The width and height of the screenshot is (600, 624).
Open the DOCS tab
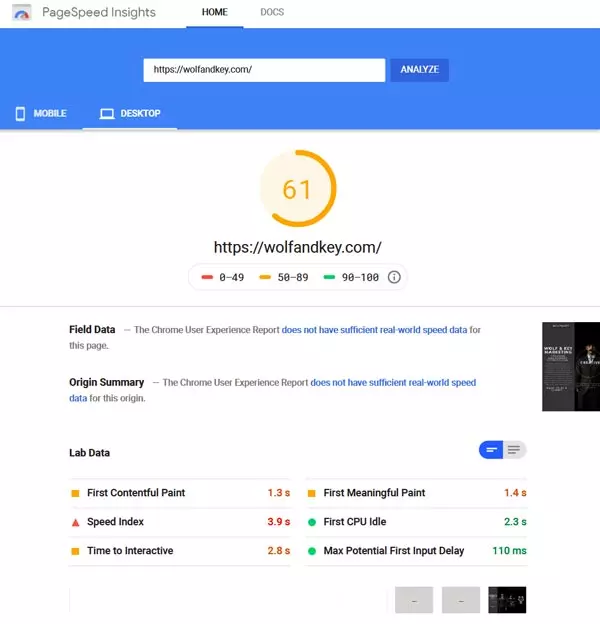tap(272, 12)
